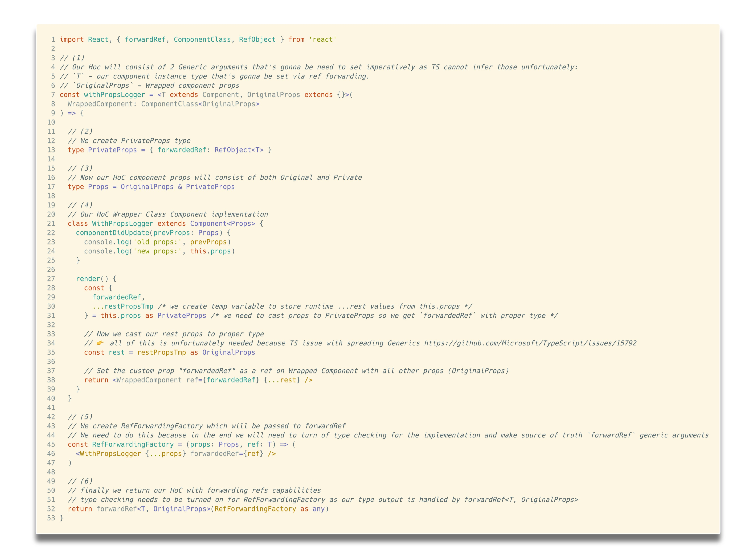Open the GitHub TypeScript issue 15792 link
The image size is (756, 558).
click(530, 343)
